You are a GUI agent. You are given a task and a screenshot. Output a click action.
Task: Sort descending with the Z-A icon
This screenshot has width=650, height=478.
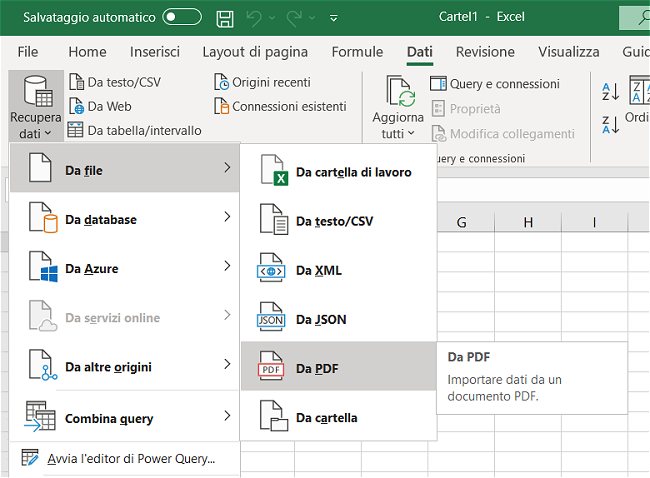point(610,124)
